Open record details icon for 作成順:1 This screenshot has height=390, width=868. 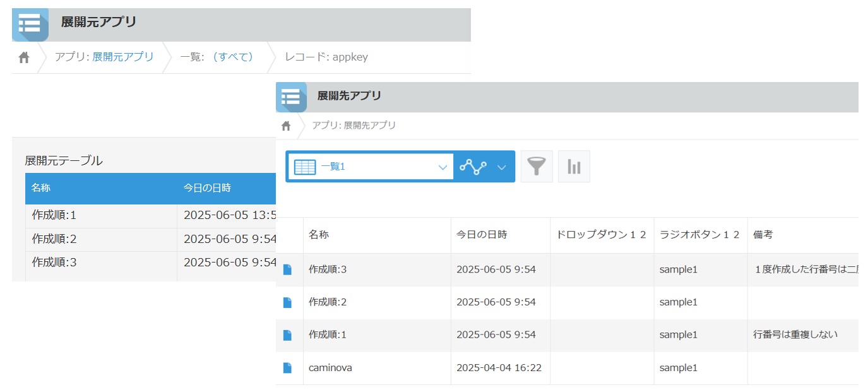pos(287,335)
